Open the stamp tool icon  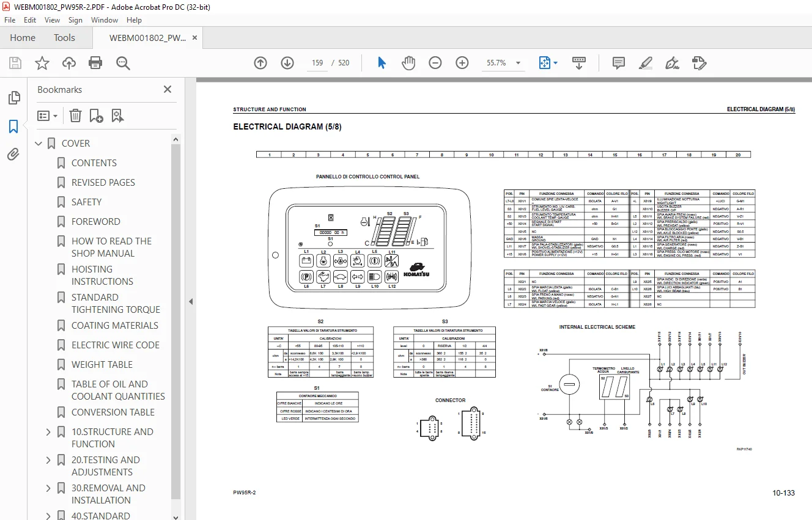[x=699, y=63]
